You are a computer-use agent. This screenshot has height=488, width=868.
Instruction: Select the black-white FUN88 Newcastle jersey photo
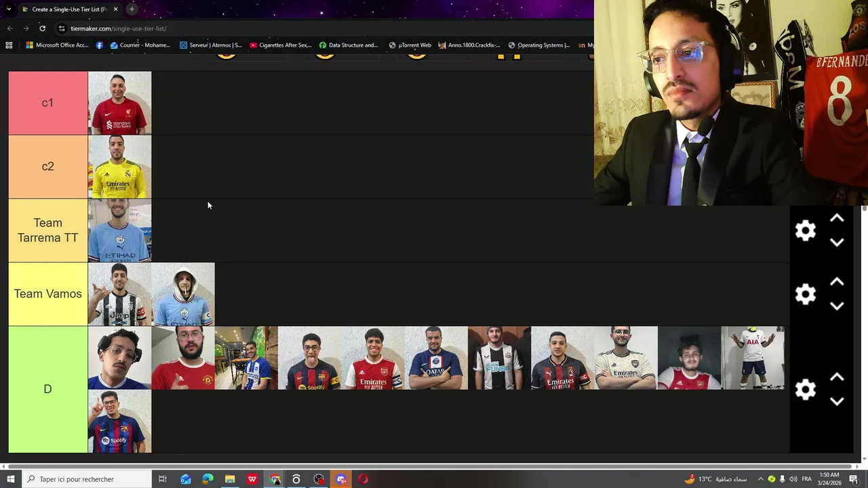click(500, 358)
